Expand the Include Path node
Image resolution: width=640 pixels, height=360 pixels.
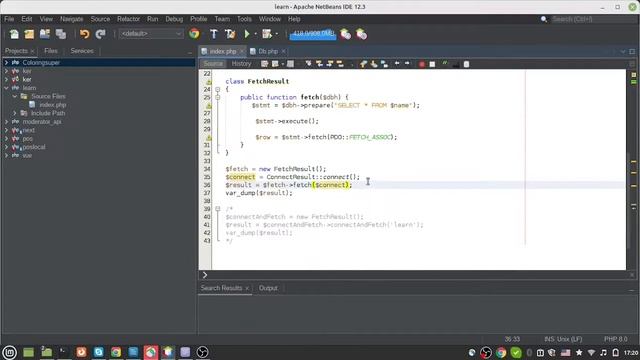click(x=15, y=113)
